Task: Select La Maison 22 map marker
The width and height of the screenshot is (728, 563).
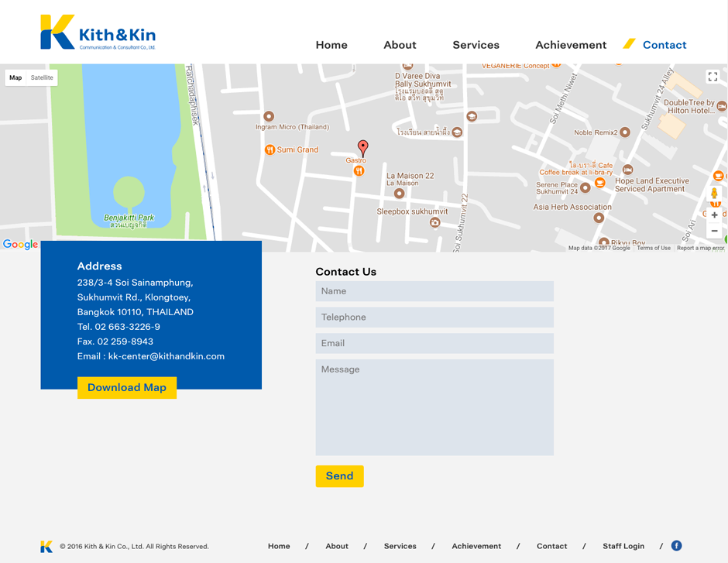Action: tap(399, 194)
